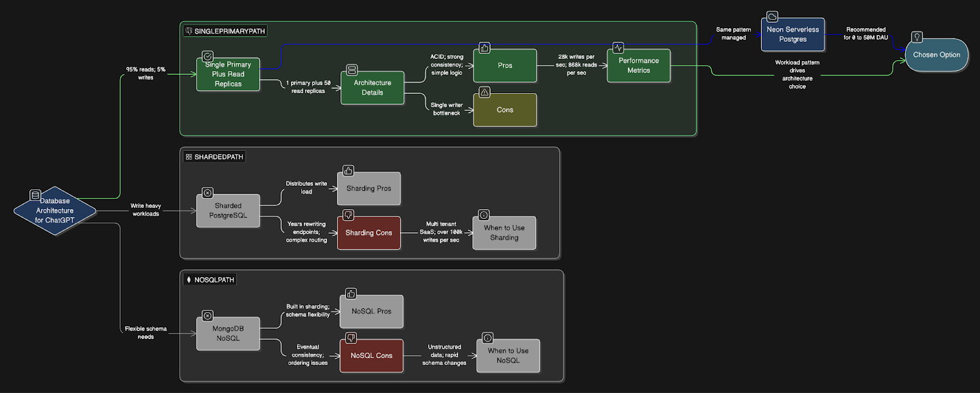Click the cloud icon on Neon Serverless Postgres
Image resolution: width=980 pixels, height=393 pixels.
772,17
